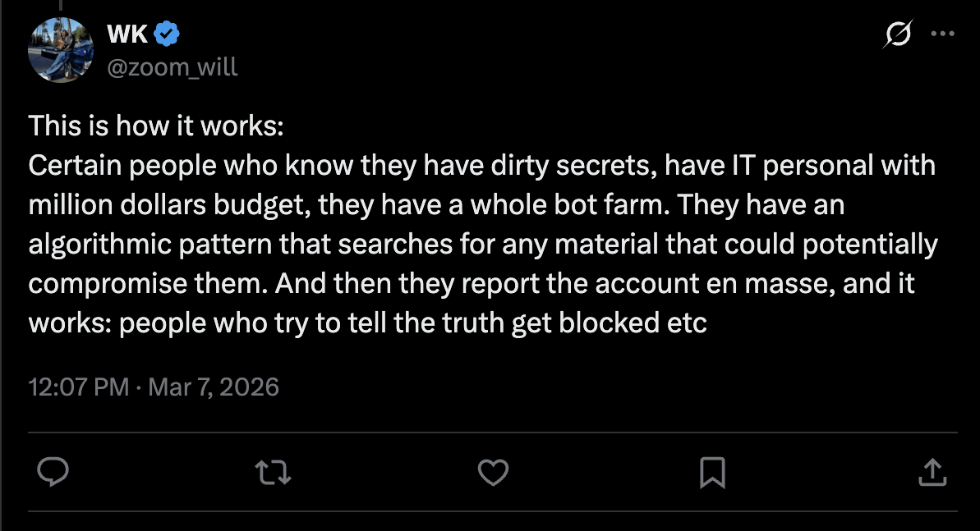Click the Grok explain icon

point(899,34)
